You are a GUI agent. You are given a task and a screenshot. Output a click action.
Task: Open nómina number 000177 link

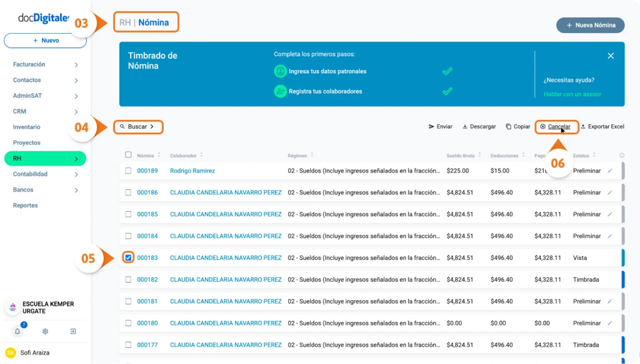point(147,345)
